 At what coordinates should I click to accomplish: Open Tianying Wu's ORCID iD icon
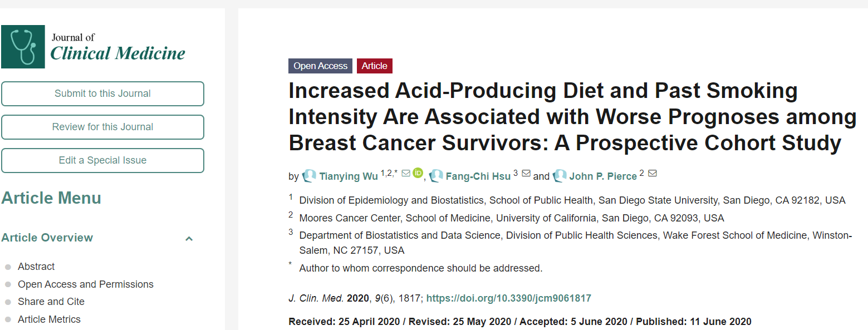point(418,173)
